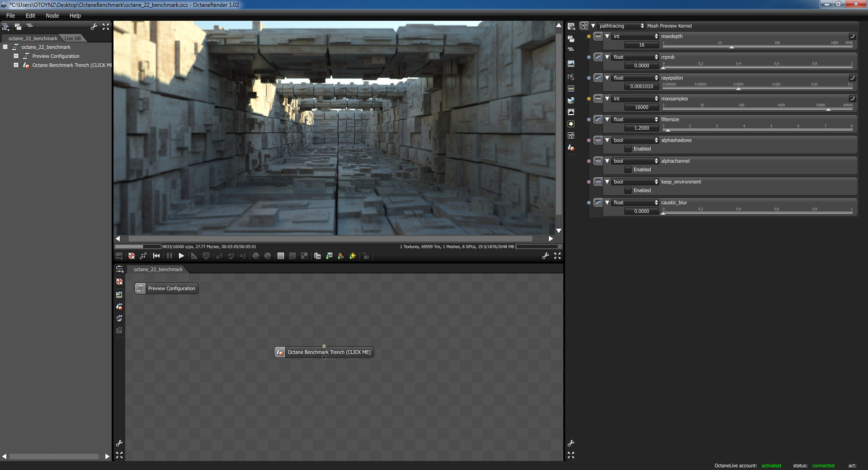Screen dimensions: 868x470
Task: Click the checkerboard alpha icon in render toolbar
Action: pyautogui.click(x=292, y=256)
